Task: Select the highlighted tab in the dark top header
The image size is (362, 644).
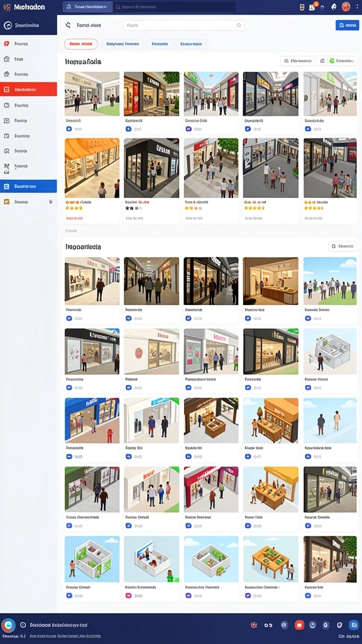Action: [x=87, y=7]
